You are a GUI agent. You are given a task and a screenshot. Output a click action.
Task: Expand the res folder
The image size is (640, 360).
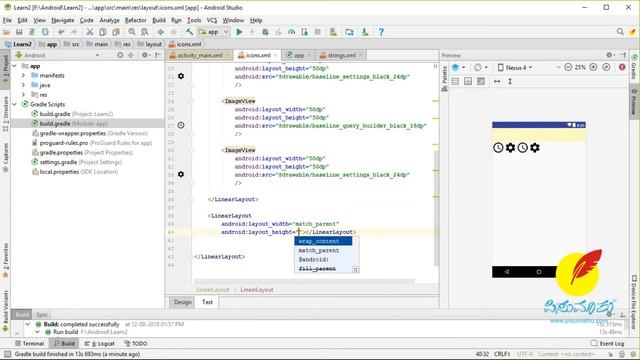click(x=23, y=95)
